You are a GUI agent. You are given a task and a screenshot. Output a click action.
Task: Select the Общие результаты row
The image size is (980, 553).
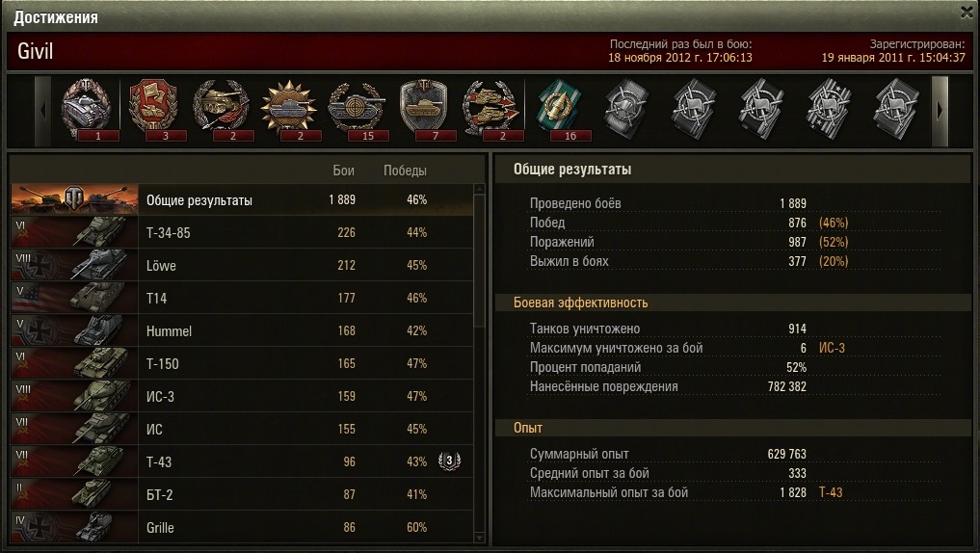point(242,200)
